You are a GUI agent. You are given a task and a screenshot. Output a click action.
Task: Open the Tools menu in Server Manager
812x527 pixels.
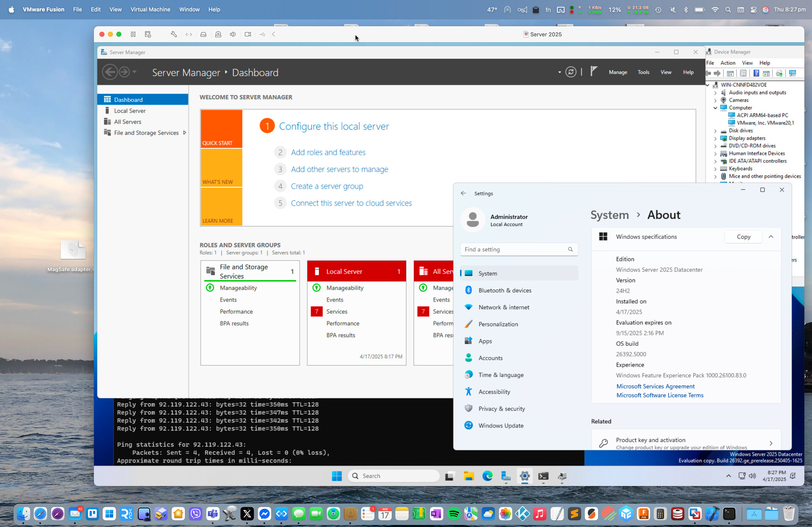pos(643,72)
